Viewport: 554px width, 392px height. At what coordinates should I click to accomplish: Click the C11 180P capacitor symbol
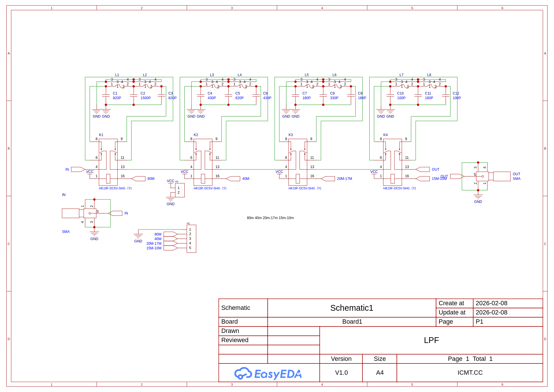pos(418,95)
